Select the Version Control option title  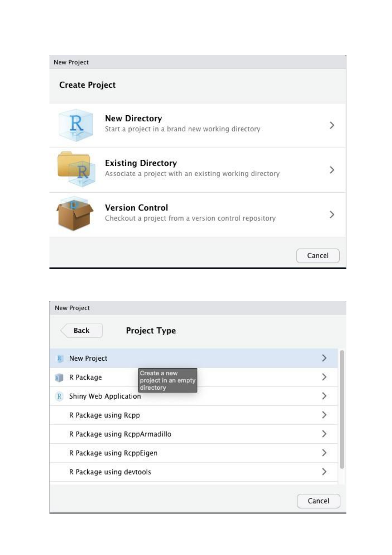point(136,208)
